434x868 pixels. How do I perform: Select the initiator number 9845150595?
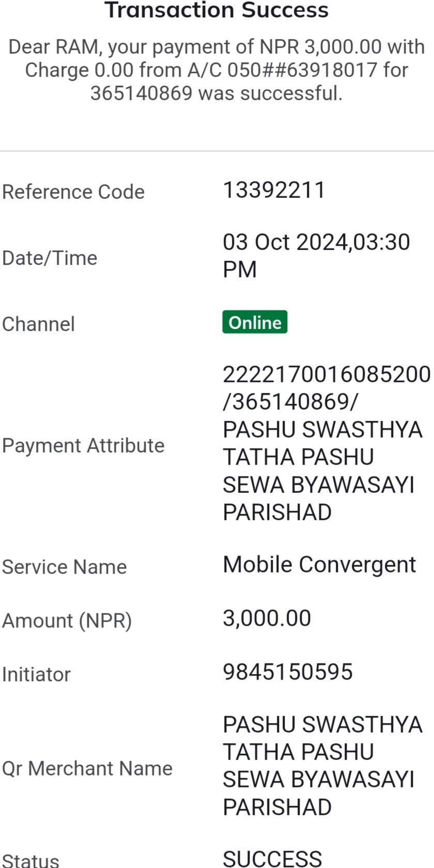[x=288, y=672]
